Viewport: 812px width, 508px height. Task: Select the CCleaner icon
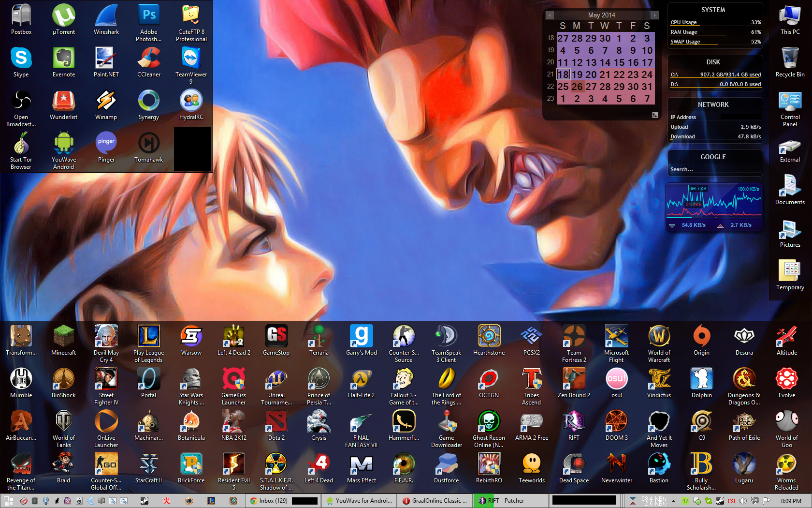click(x=149, y=62)
